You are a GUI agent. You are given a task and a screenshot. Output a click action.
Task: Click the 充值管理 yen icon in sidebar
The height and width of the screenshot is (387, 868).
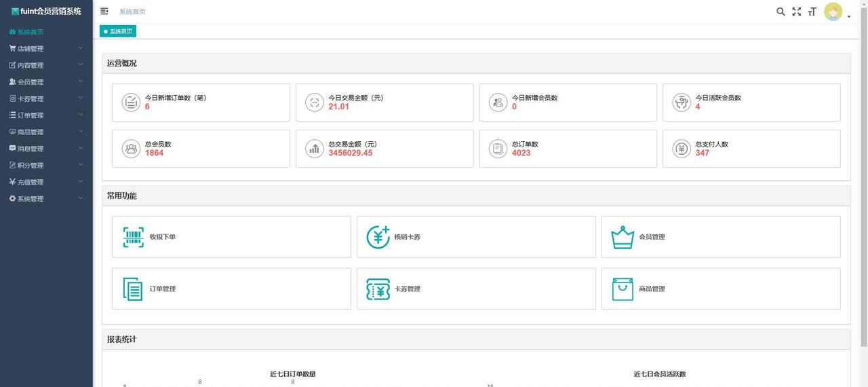[x=12, y=182]
